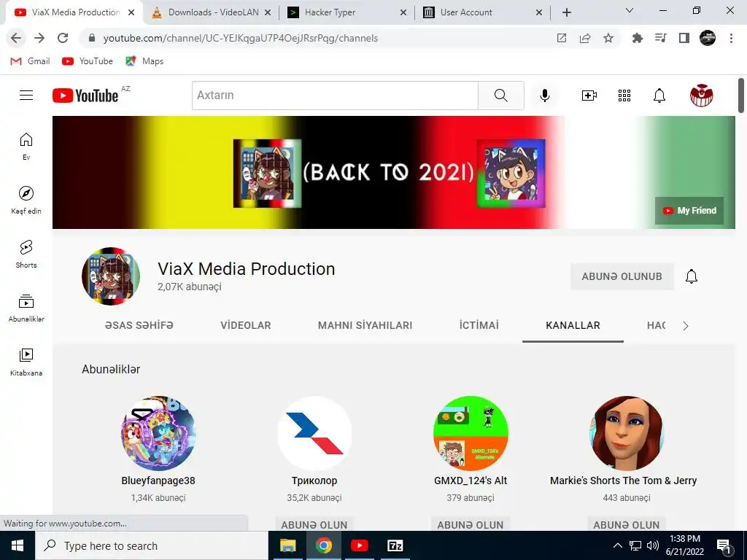This screenshot has height=560, width=747.
Task: Show next channel tabs with right chevron
Action: [x=686, y=326]
